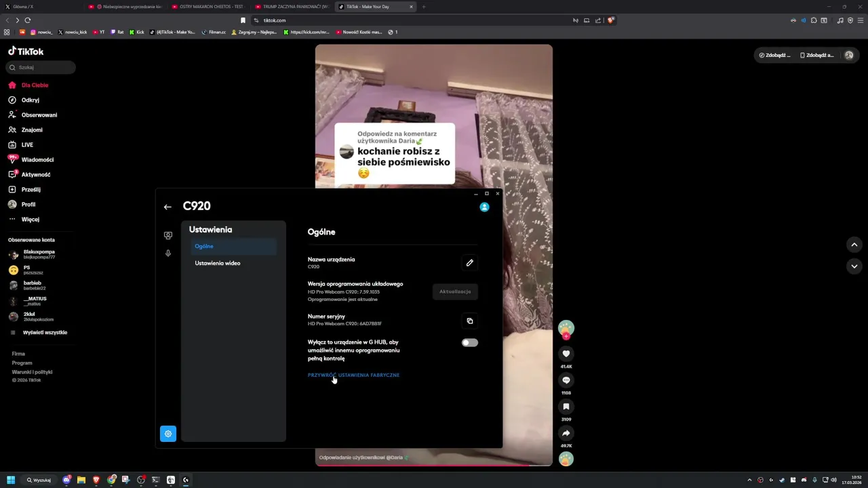Go to the next video with the down chevron
Image resolution: width=868 pixels, height=488 pixels.
(x=854, y=266)
